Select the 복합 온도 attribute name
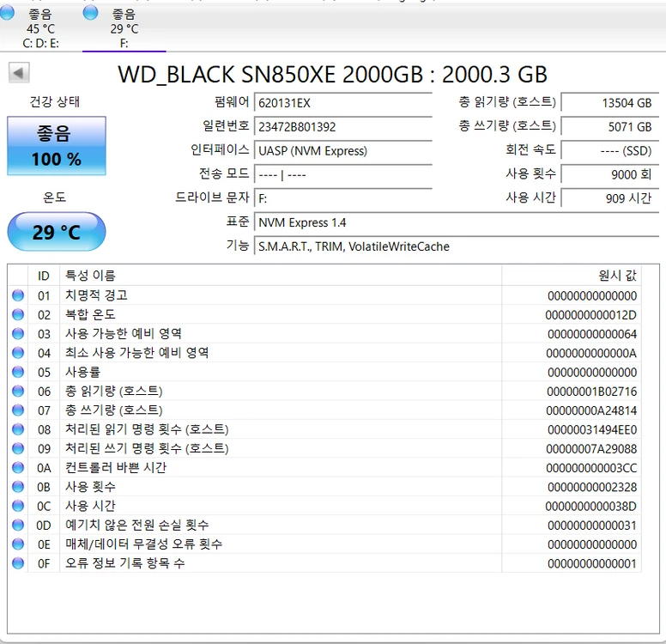The image size is (666, 644). [90, 314]
